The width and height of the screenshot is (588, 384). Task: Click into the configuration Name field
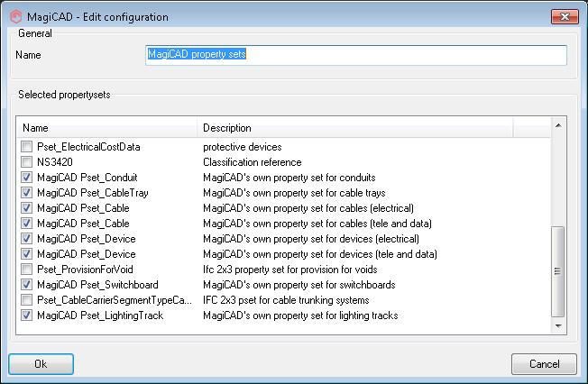click(356, 55)
